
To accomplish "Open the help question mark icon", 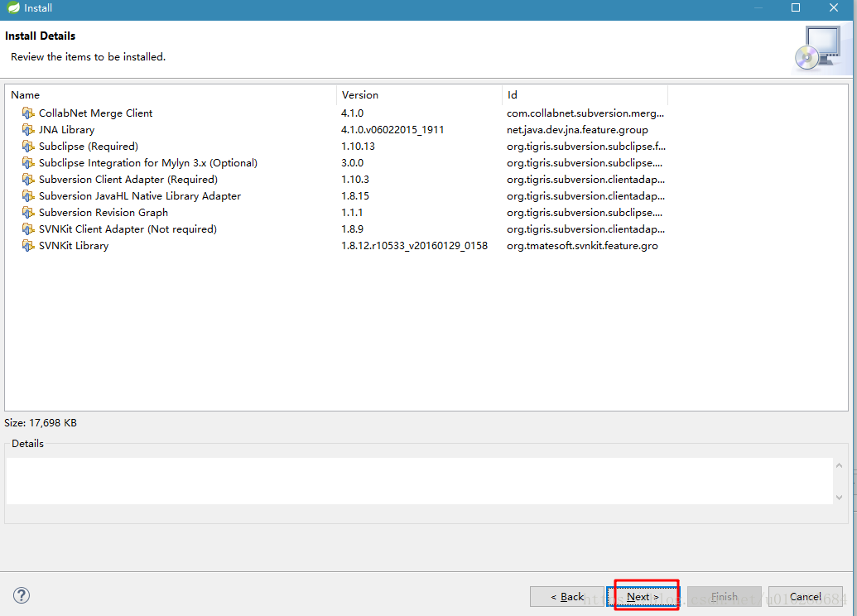I will pyautogui.click(x=22, y=595).
